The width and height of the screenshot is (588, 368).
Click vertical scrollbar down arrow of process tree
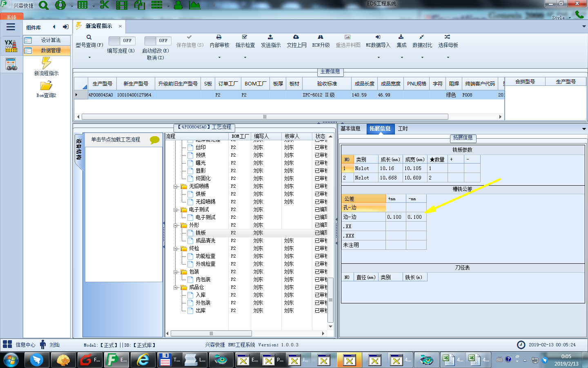330,327
